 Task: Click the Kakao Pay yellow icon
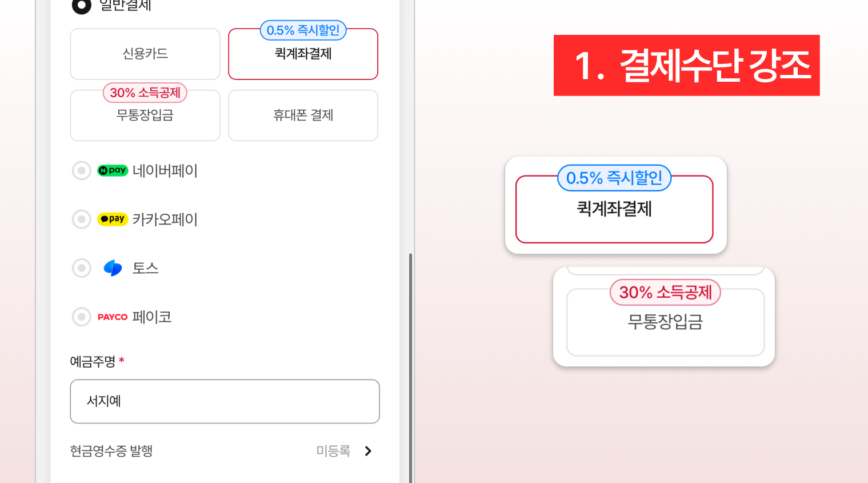click(x=112, y=219)
